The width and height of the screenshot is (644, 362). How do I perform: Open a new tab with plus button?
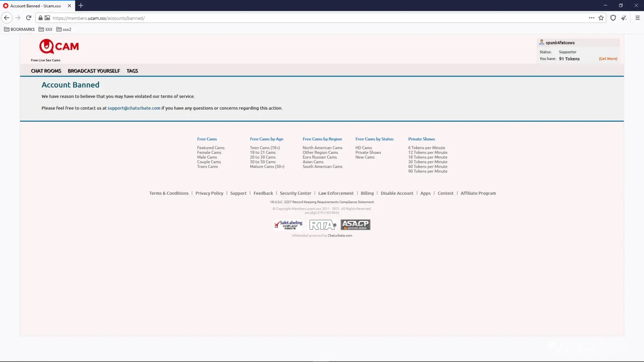(x=81, y=5)
